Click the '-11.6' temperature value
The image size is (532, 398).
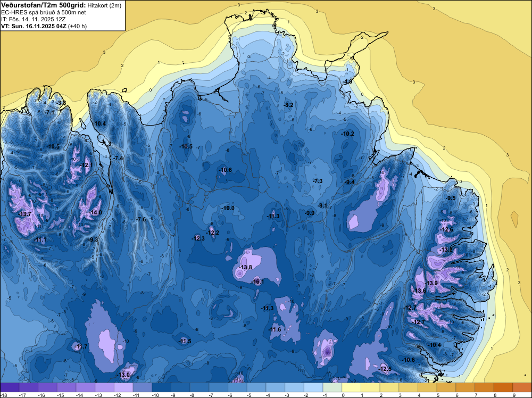(275, 329)
